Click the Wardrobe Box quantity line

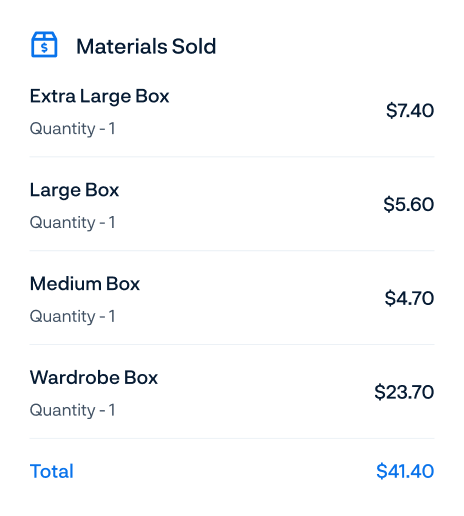72,410
